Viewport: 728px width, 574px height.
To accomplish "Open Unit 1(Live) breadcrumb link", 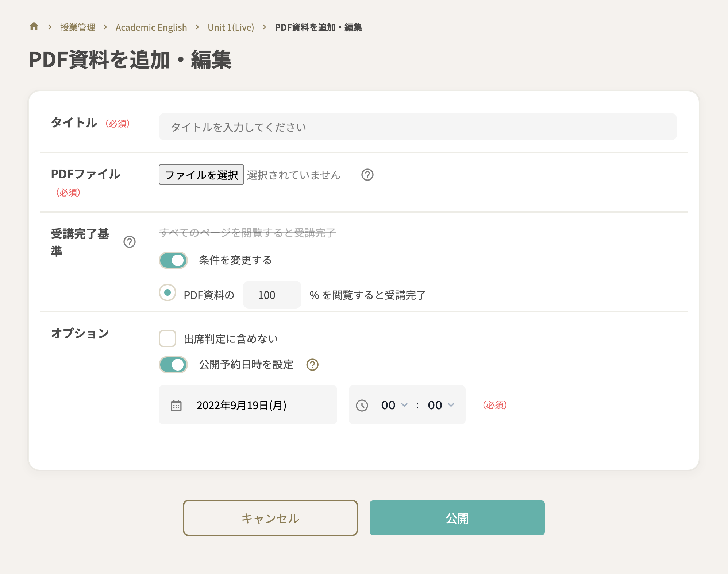I will coord(231,27).
